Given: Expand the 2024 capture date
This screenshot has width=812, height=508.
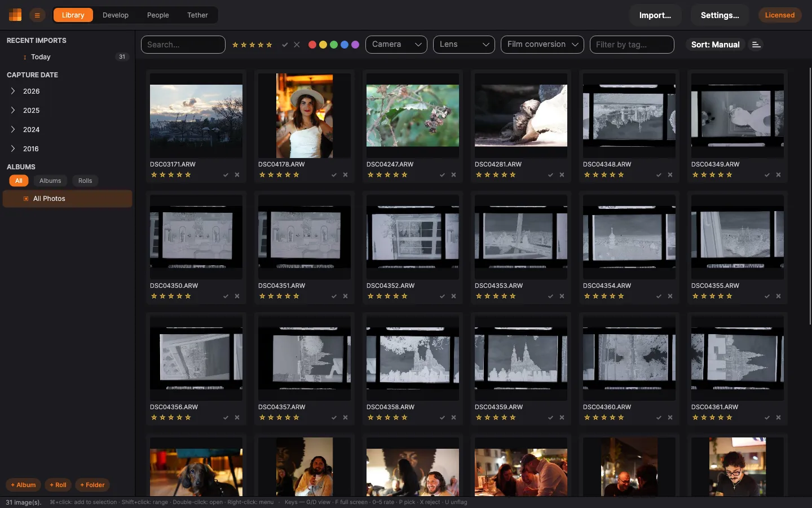Looking at the screenshot, I should [13, 129].
